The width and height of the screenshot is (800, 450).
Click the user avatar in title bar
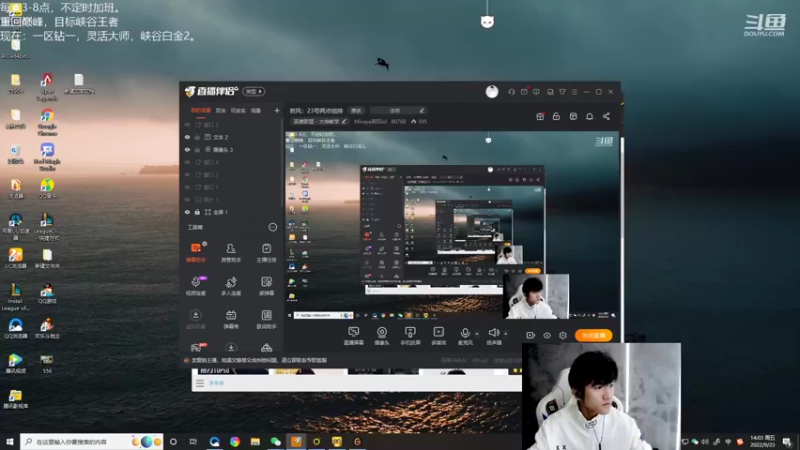tap(492, 91)
